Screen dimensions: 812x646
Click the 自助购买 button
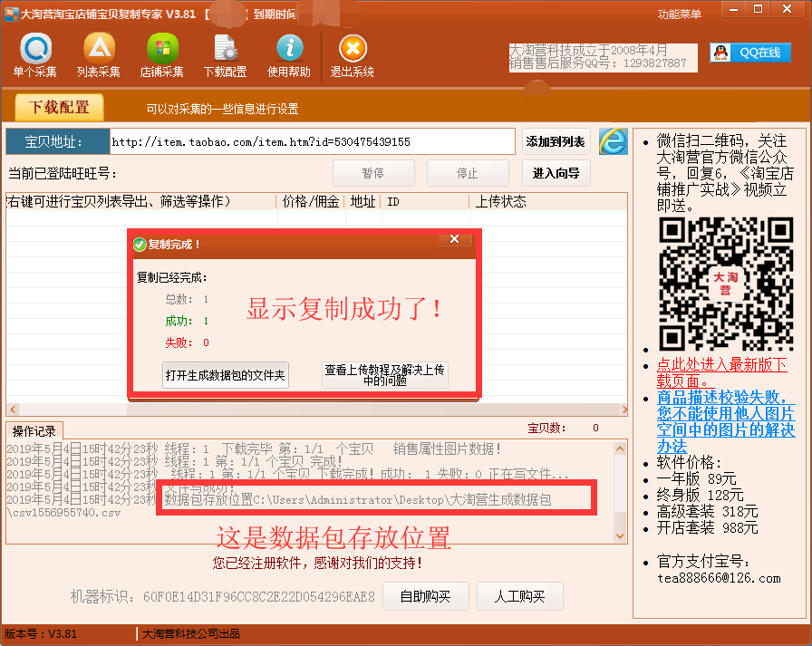pyautogui.click(x=426, y=596)
